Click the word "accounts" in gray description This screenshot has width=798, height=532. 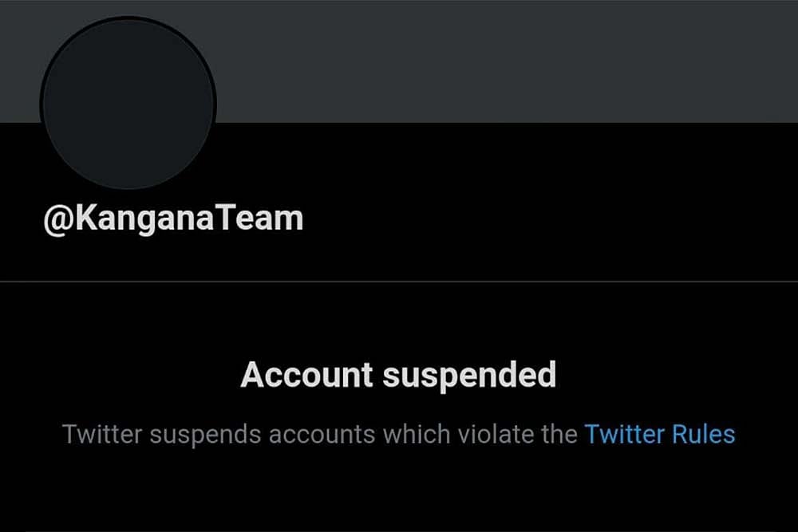click(322, 435)
